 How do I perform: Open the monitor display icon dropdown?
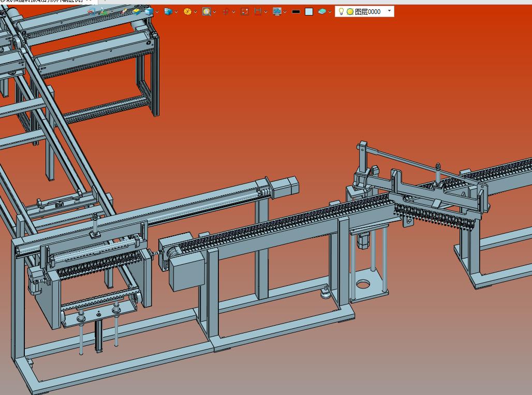coord(285,12)
